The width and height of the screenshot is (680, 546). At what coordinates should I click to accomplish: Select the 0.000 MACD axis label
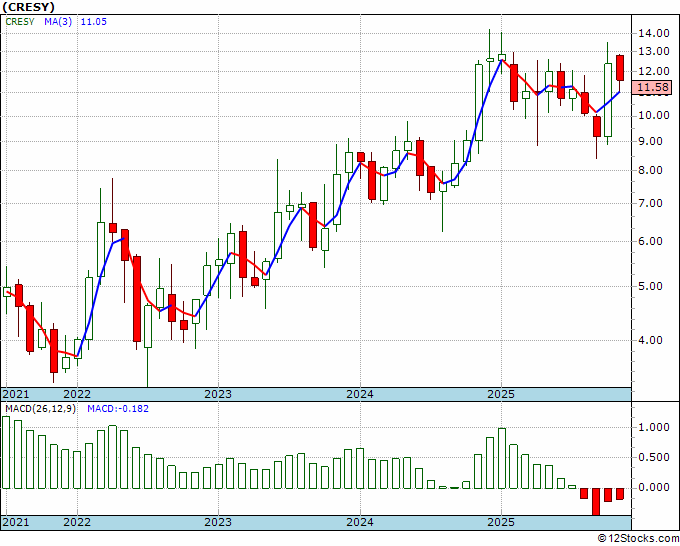(653, 487)
